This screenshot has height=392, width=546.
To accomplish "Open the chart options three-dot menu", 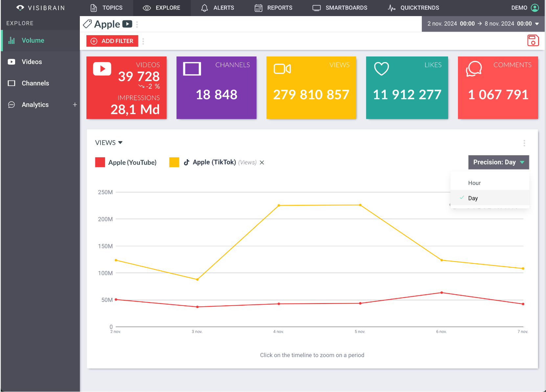I will point(524,143).
